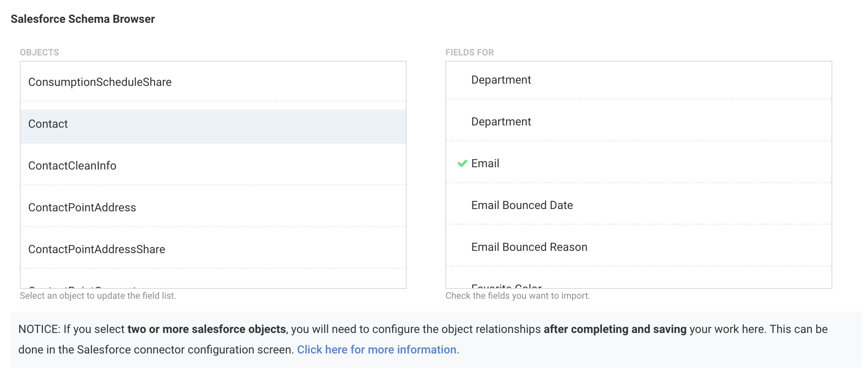This screenshot has height=374, width=868.
Task: Click the OBJECTS column label
Action: 39,52
